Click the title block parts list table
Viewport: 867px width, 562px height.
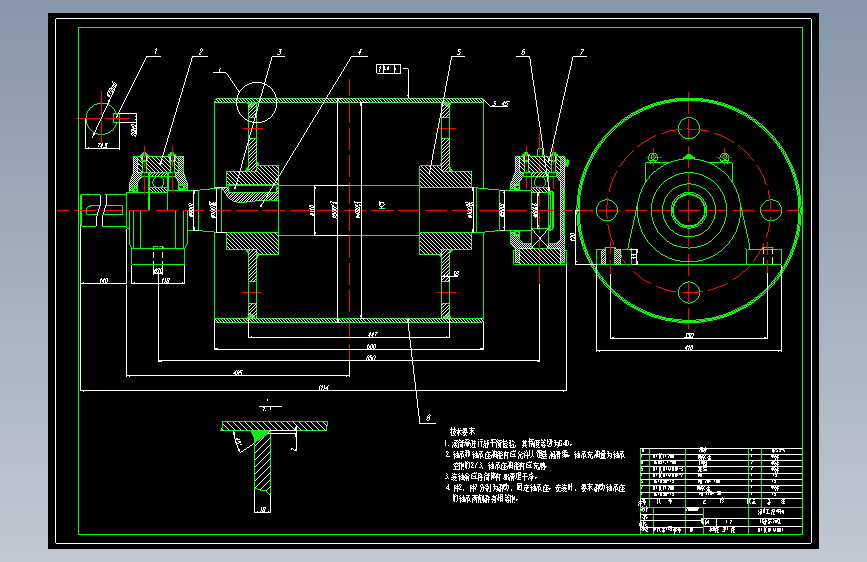click(x=721, y=491)
